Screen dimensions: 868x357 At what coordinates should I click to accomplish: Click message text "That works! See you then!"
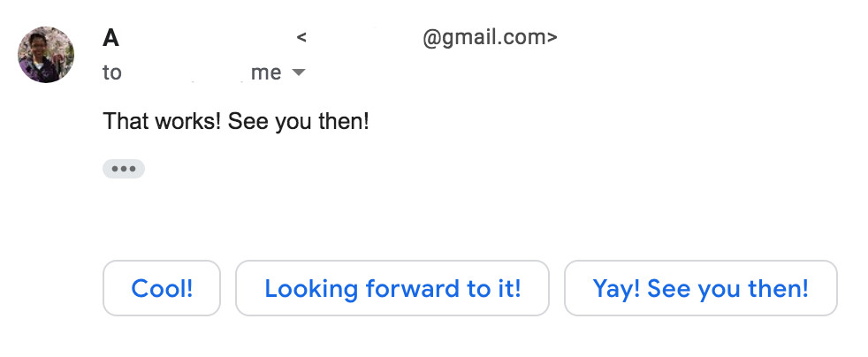(x=235, y=121)
